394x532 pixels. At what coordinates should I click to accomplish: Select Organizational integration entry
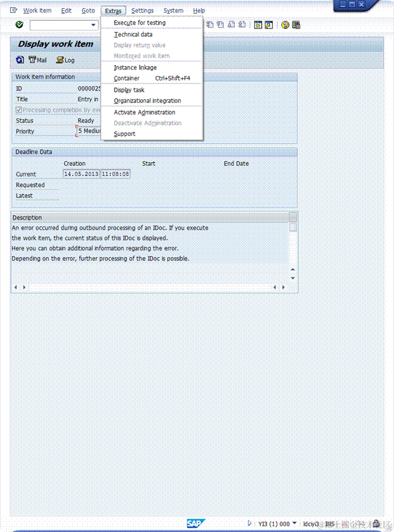coord(152,101)
